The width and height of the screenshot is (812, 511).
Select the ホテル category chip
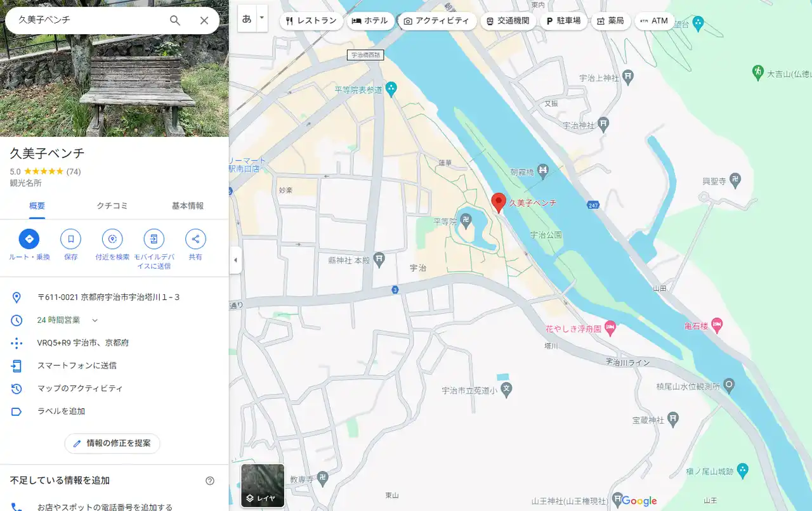370,21
